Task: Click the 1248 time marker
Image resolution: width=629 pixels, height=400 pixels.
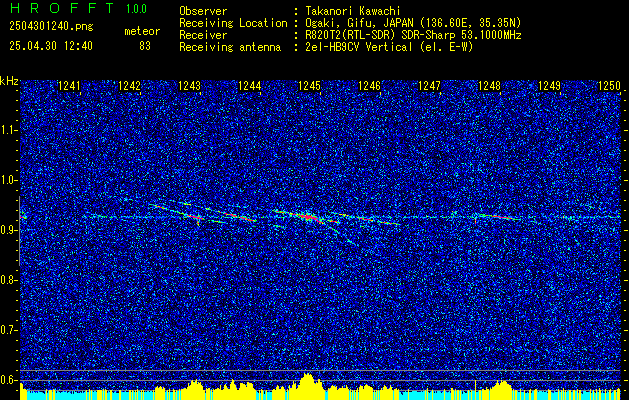Action: 489,86
